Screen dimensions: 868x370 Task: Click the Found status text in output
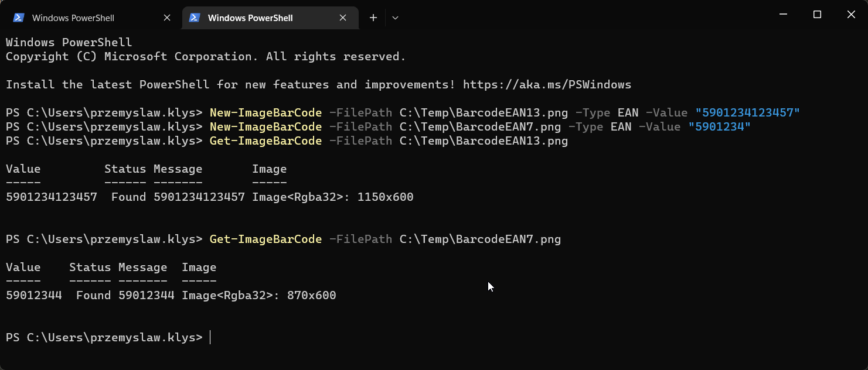(x=93, y=295)
